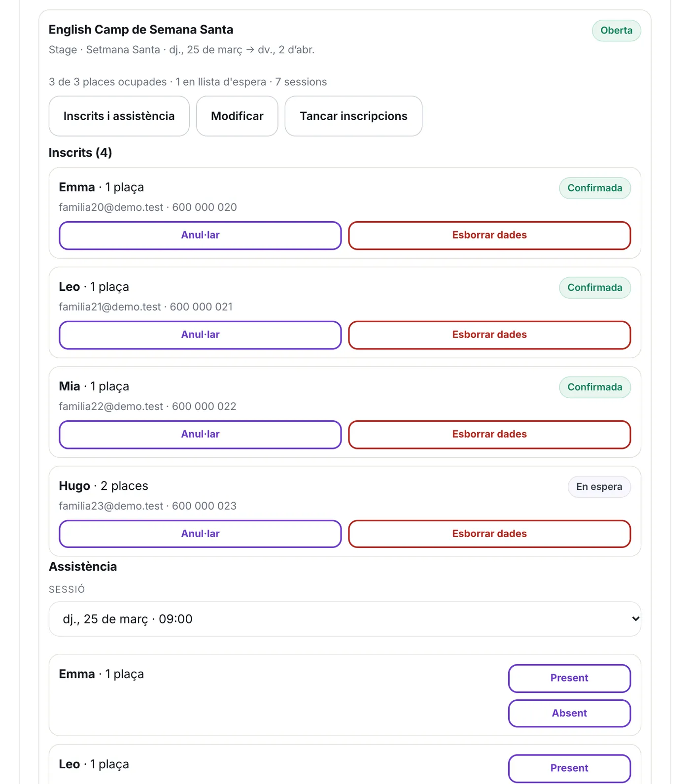Click the Oberta status badge

point(616,31)
